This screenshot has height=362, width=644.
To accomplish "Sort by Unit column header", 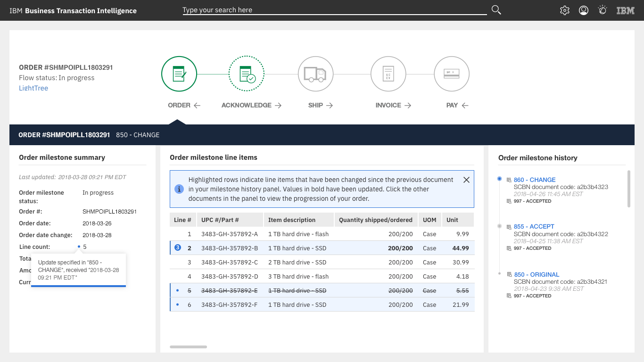I will 458,220.
